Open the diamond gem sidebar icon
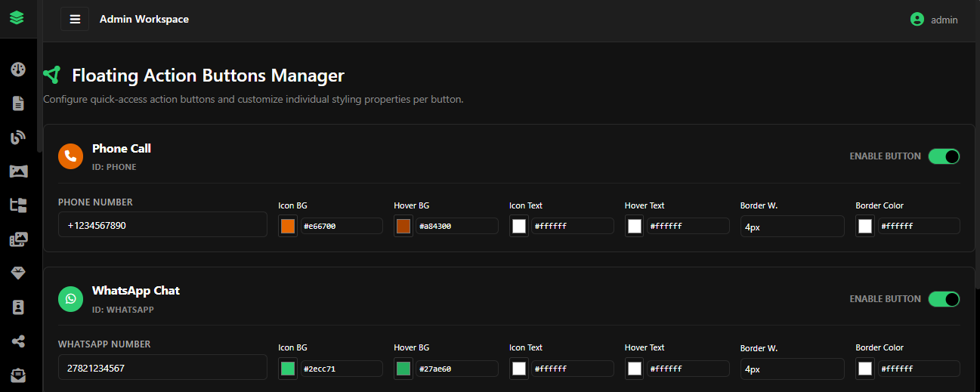Viewport: 980px width, 392px height. 18,273
